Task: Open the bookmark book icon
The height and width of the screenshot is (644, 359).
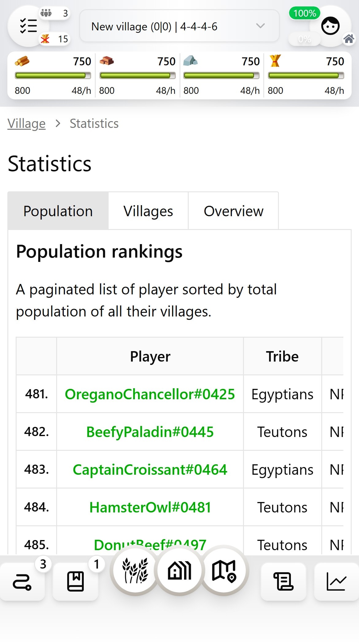Action: [75, 581]
